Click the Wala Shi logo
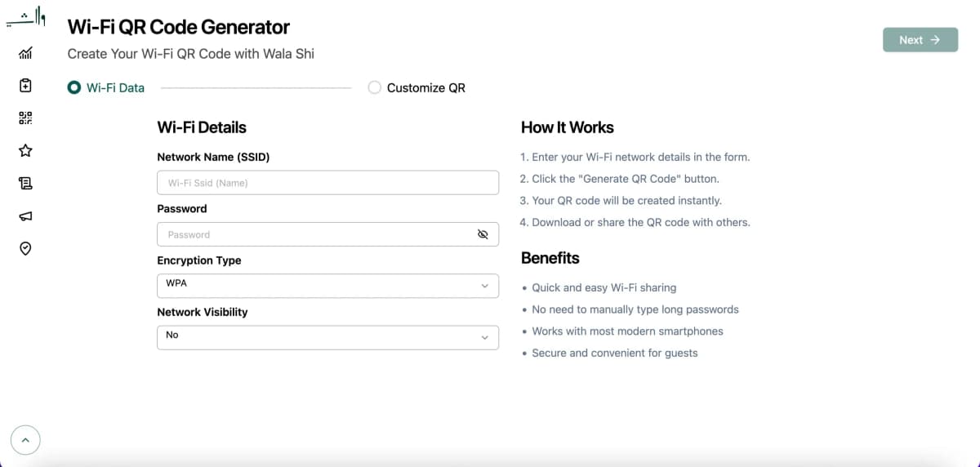Viewport: 980px width, 467px height. 25,19
